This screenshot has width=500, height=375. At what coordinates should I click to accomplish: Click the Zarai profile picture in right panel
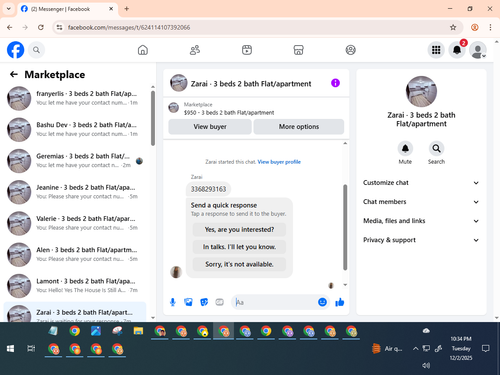click(421, 91)
